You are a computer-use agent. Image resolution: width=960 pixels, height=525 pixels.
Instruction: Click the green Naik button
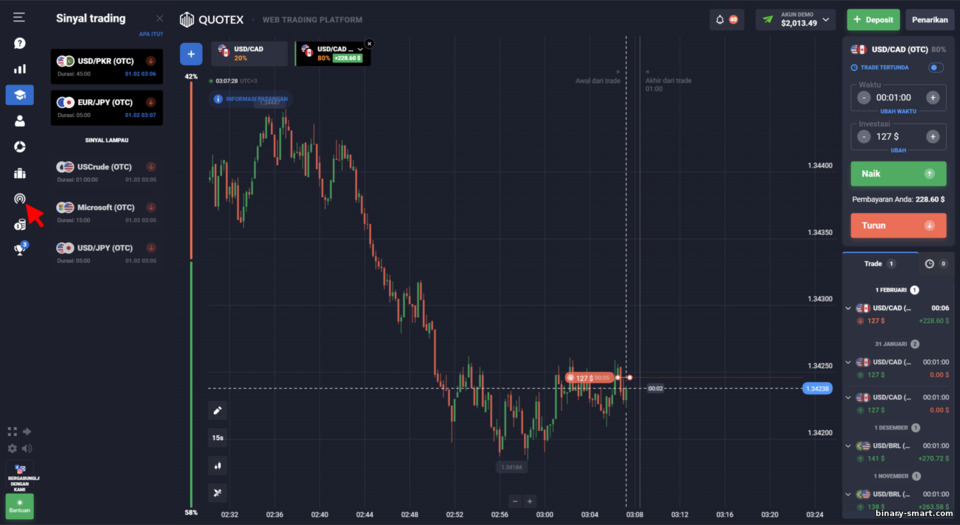point(898,174)
